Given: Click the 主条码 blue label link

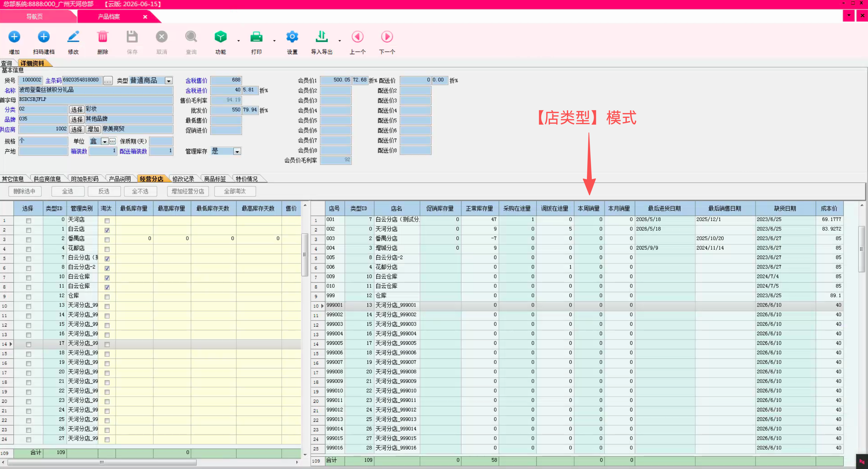Looking at the screenshot, I should (x=53, y=81).
